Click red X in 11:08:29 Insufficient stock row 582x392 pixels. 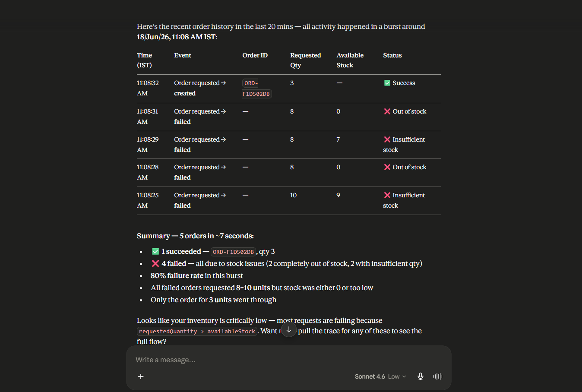click(x=387, y=139)
